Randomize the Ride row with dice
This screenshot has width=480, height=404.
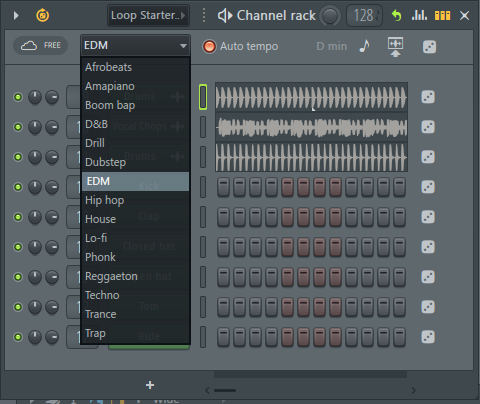(x=428, y=337)
